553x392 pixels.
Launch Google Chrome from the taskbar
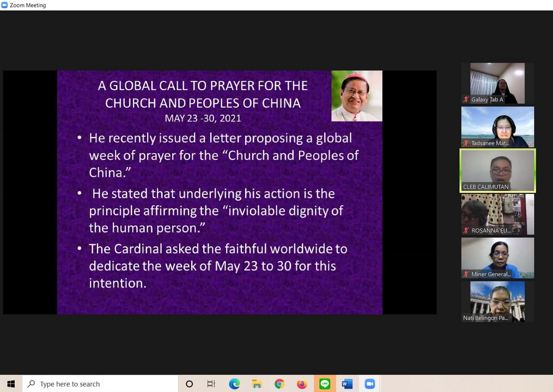click(279, 384)
